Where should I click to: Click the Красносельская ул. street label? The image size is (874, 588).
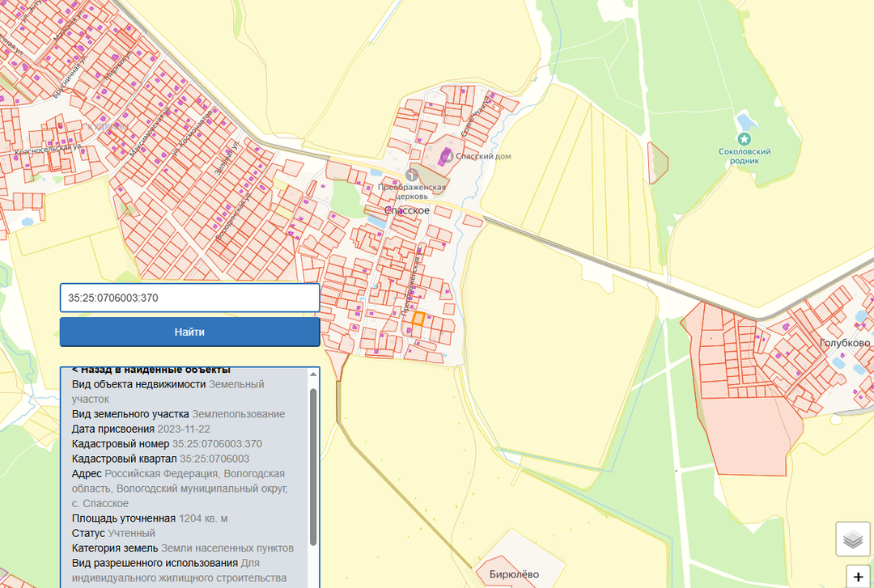click(49, 149)
